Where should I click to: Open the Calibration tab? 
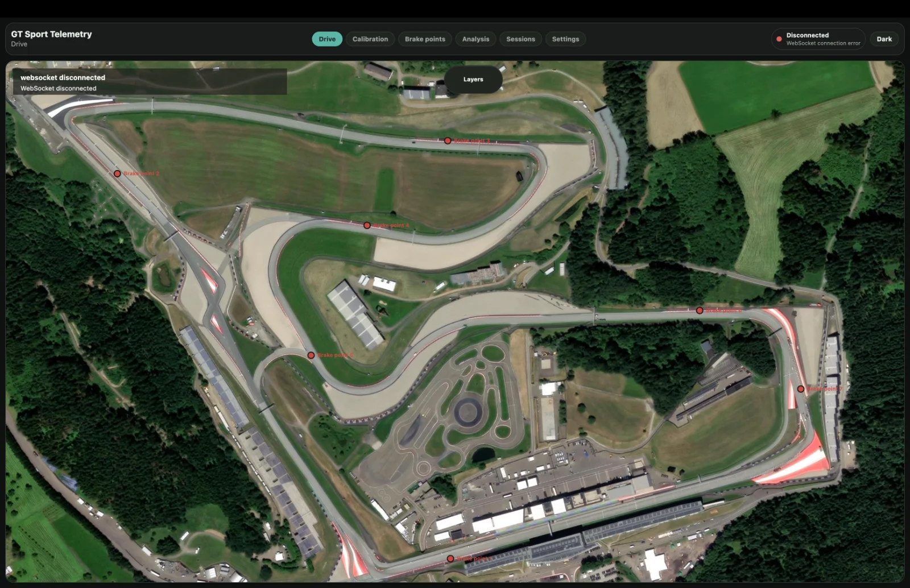[370, 39]
